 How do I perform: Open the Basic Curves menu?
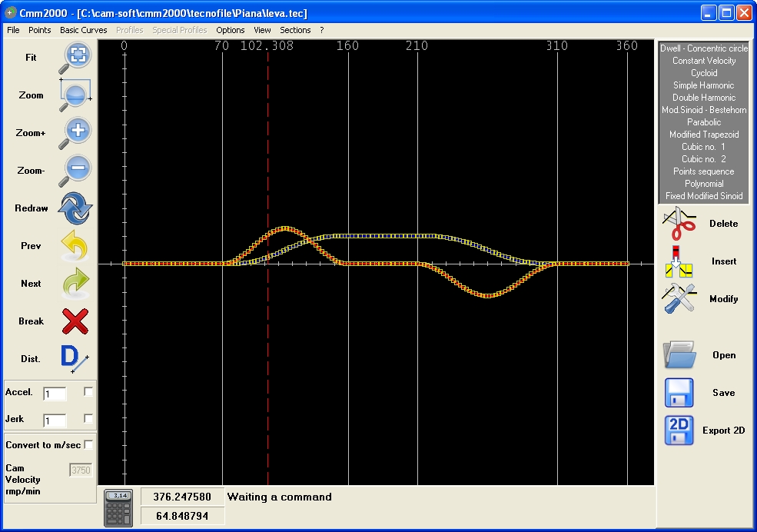tap(84, 30)
